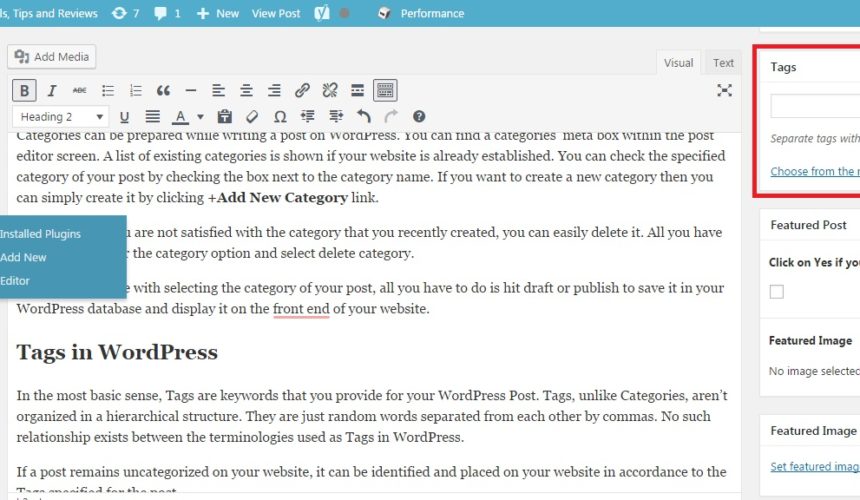Toggle Bold formatting in editor toolbar
The height and width of the screenshot is (500, 860).
24,90
